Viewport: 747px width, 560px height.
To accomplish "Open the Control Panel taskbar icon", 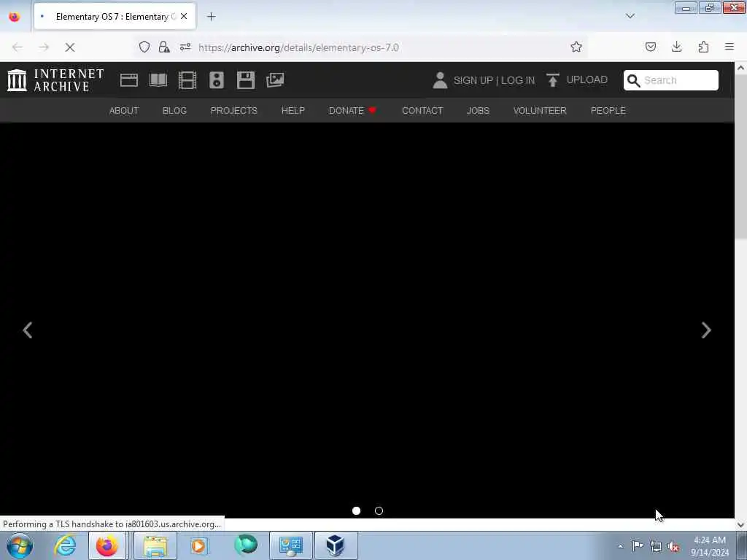I will [291, 545].
